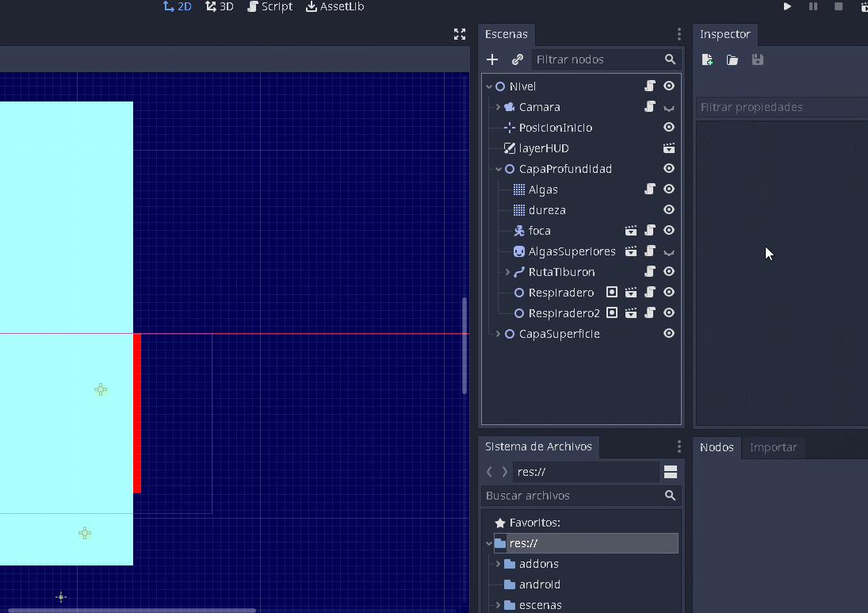The width and height of the screenshot is (868, 613).
Task: Collapse the Nivel root node
Action: click(489, 87)
